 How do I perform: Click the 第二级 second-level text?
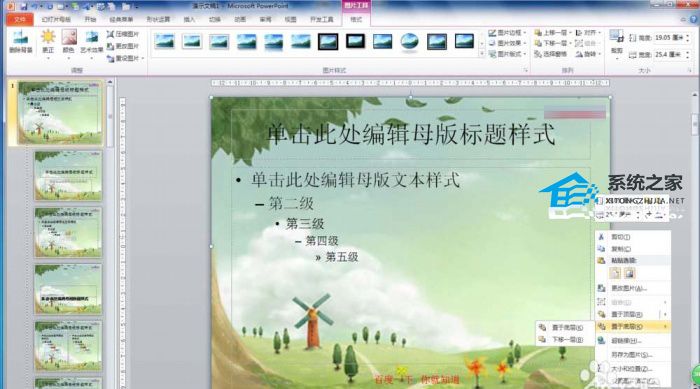coord(292,204)
